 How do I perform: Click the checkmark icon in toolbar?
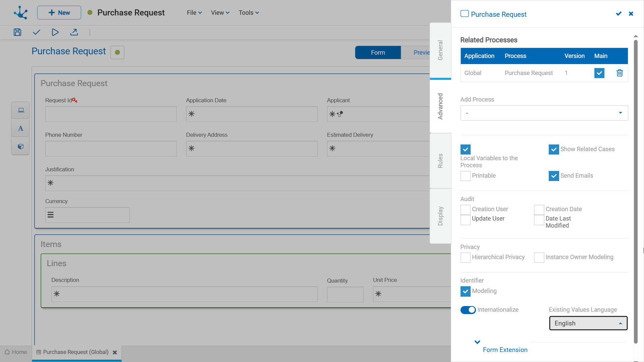(x=37, y=32)
